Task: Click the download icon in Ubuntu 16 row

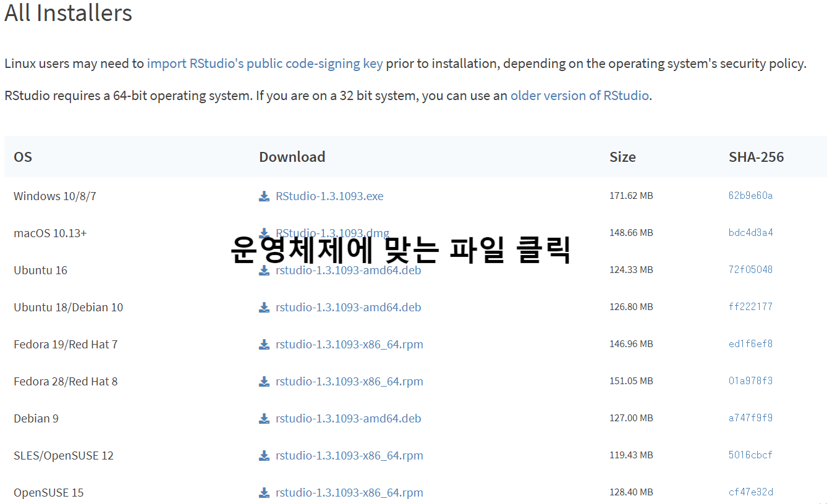Action: 264,271
